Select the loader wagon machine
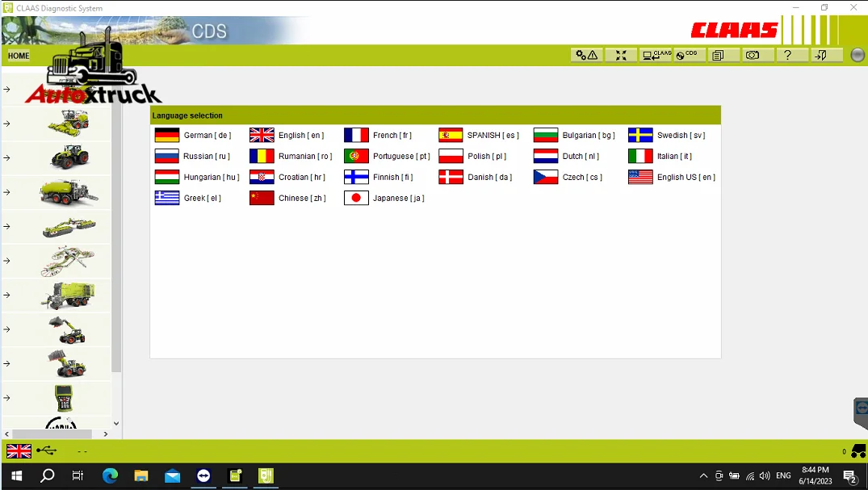 tap(68, 295)
